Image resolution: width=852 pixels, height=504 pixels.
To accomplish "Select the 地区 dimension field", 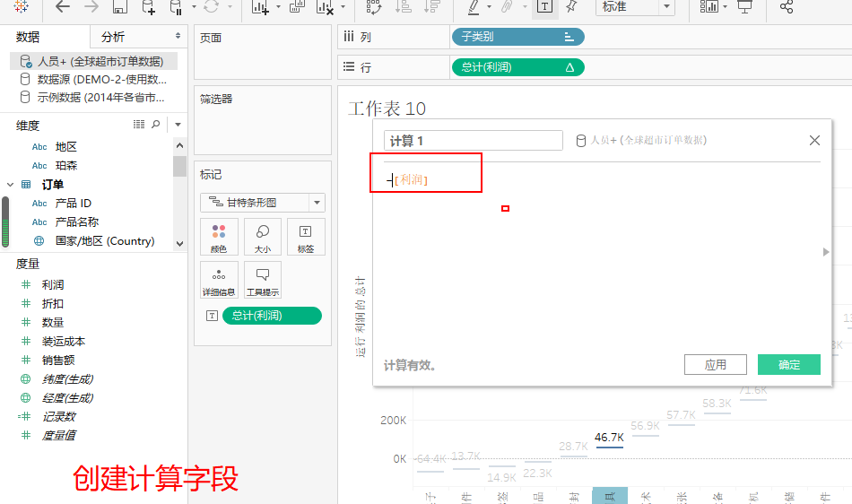I will pos(65,147).
